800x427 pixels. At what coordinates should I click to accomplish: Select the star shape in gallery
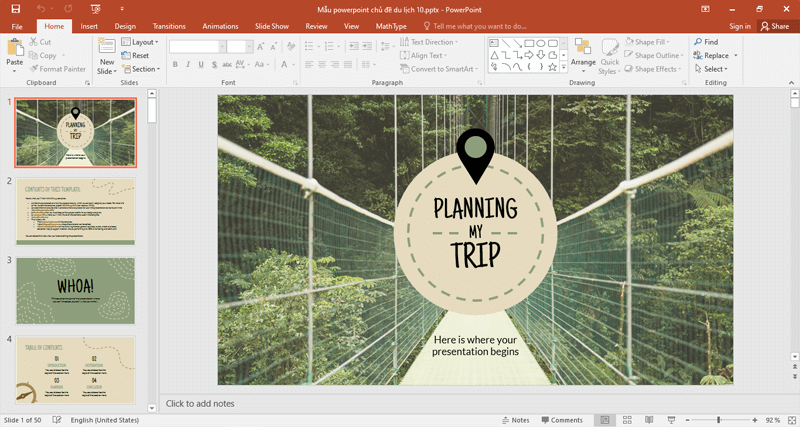click(552, 67)
